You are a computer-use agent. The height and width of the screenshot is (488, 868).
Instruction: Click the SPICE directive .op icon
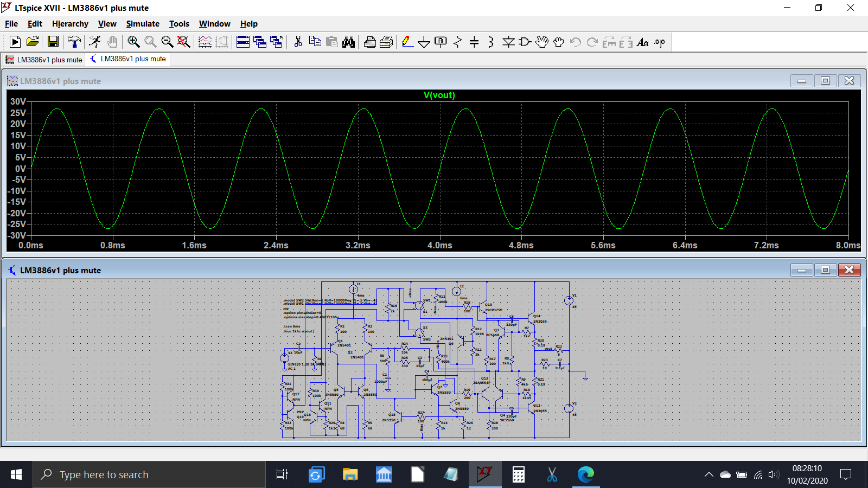pos(660,42)
